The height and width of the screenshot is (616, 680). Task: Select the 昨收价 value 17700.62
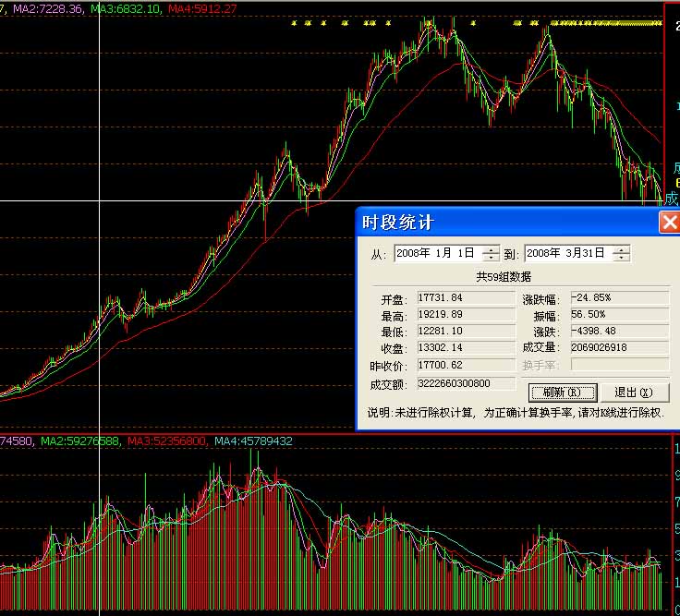tap(466, 365)
